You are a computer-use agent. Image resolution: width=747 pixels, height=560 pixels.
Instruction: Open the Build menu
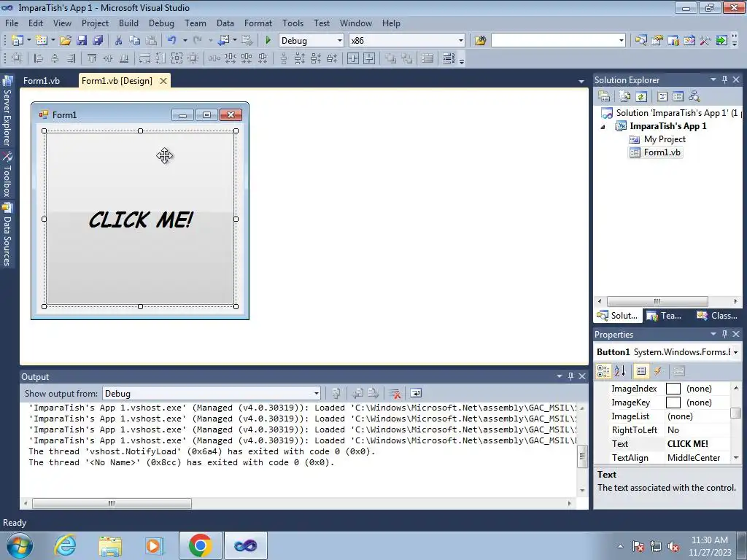[x=128, y=23]
